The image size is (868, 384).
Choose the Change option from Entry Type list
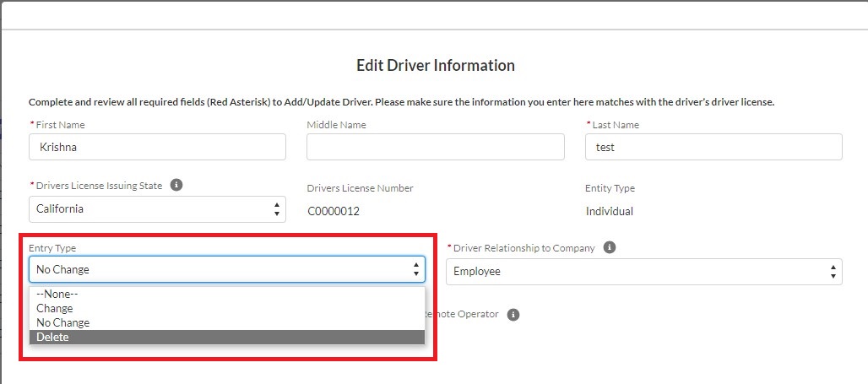tap(55, 309)
